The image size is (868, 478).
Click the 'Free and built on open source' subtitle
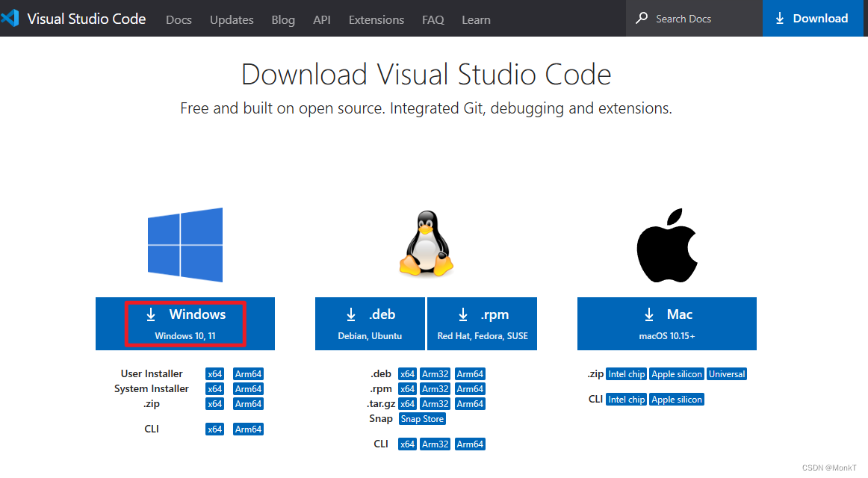click(427, 108)
